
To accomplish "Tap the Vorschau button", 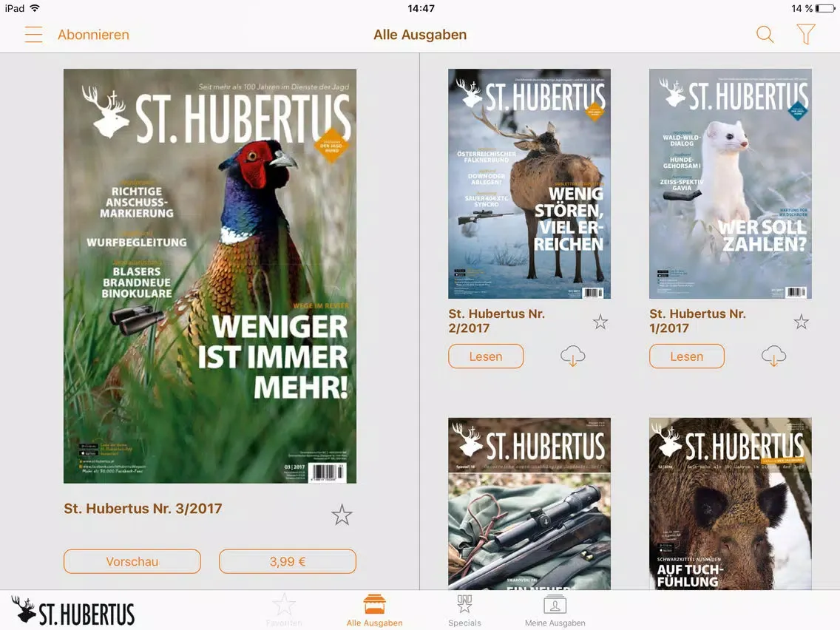I will tap(132, 561).
